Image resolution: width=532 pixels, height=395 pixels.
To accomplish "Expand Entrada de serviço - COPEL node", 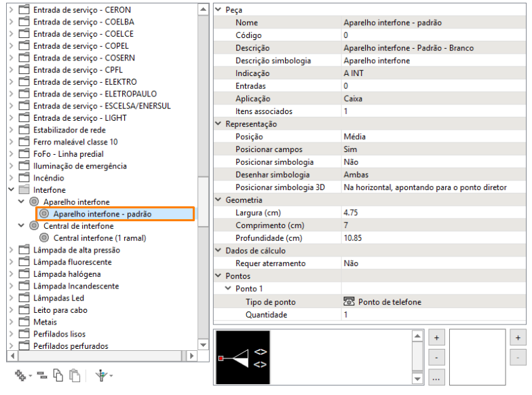I will click(11, 46).
